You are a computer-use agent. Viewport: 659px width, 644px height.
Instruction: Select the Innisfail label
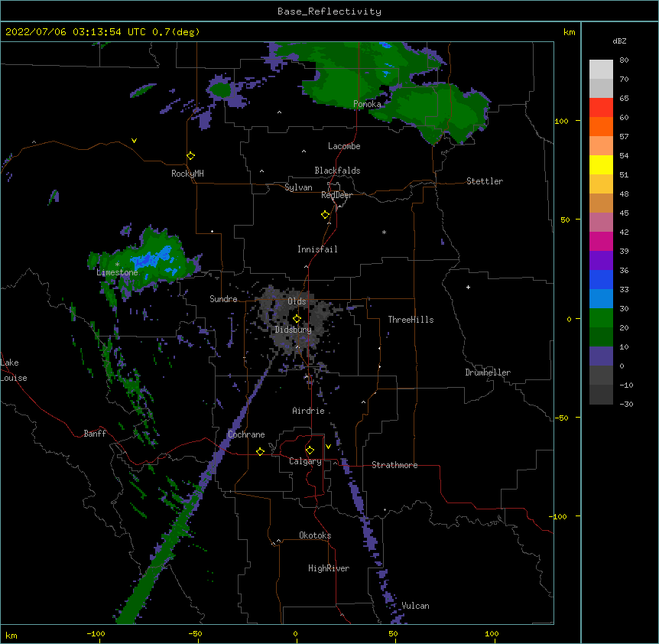point(317,249)
